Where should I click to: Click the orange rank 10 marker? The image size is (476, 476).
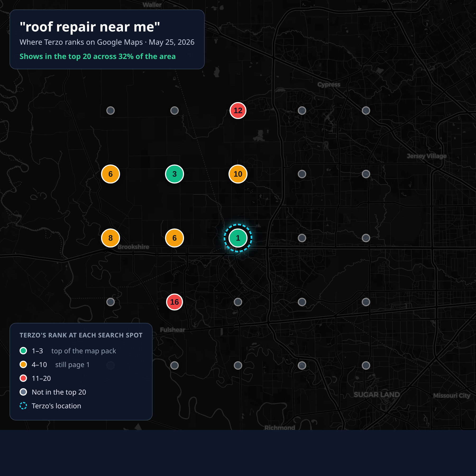(238, 174)
